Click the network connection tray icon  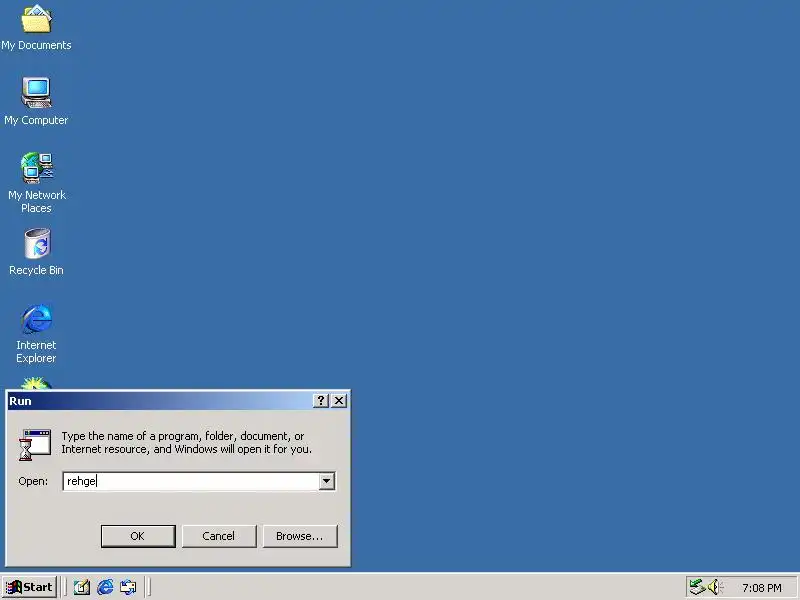pyautogui.click(x=697, y=587)
